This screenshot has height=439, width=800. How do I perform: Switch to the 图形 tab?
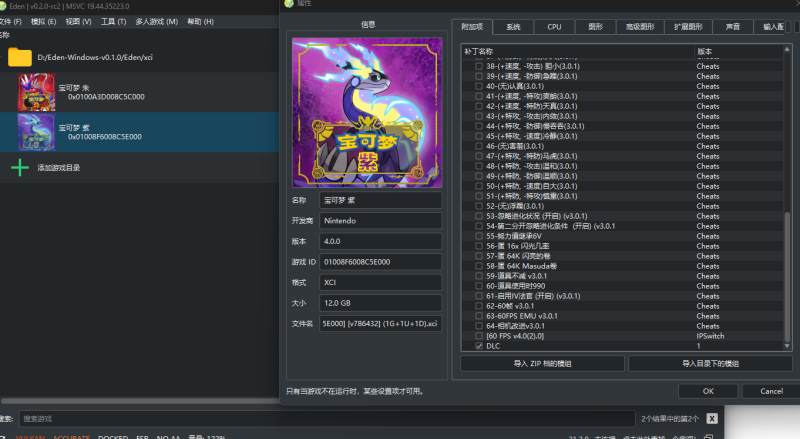595,27
